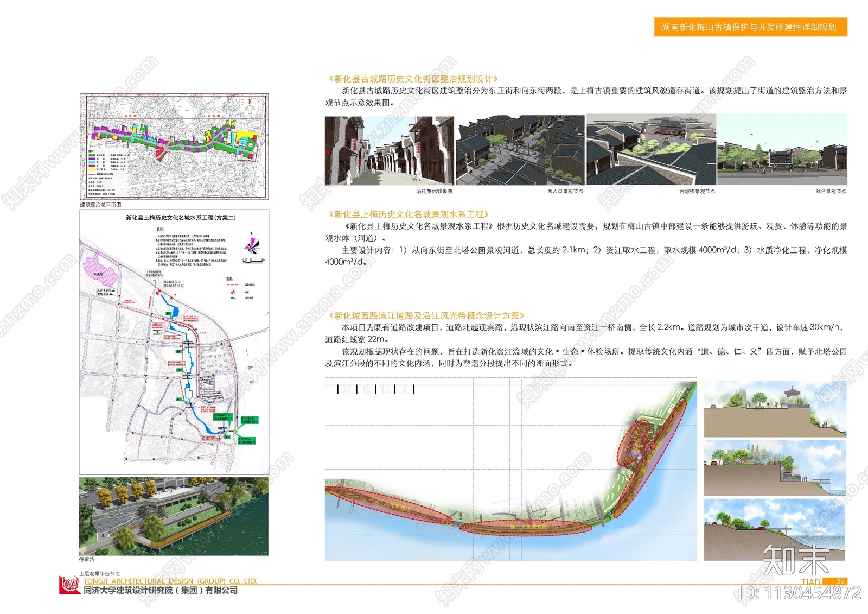Click caption 戏台景观节点
Image resolution: width=868 pixels, height=614 pixels.
831,191
